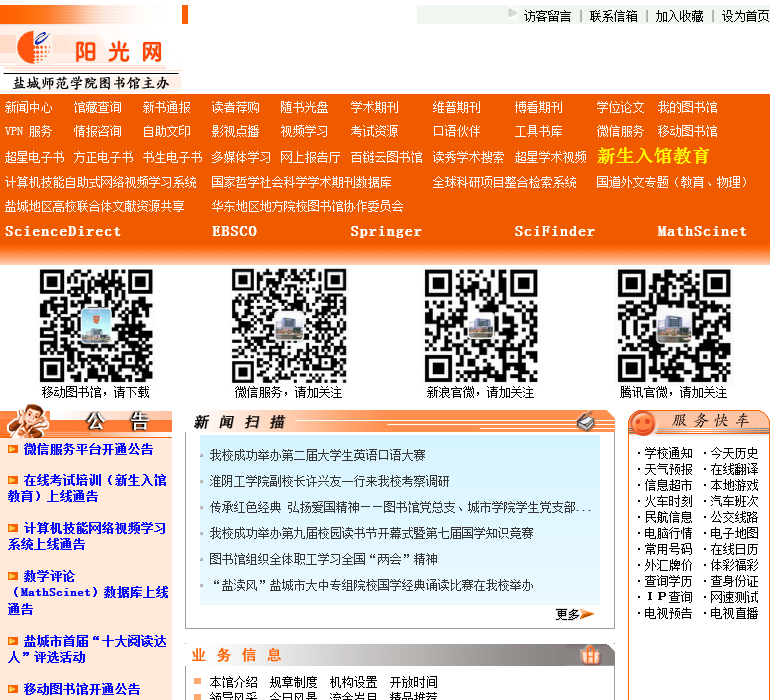Open 读者荐购 menu item
This screenshot has height=700, width=770.
235,107
